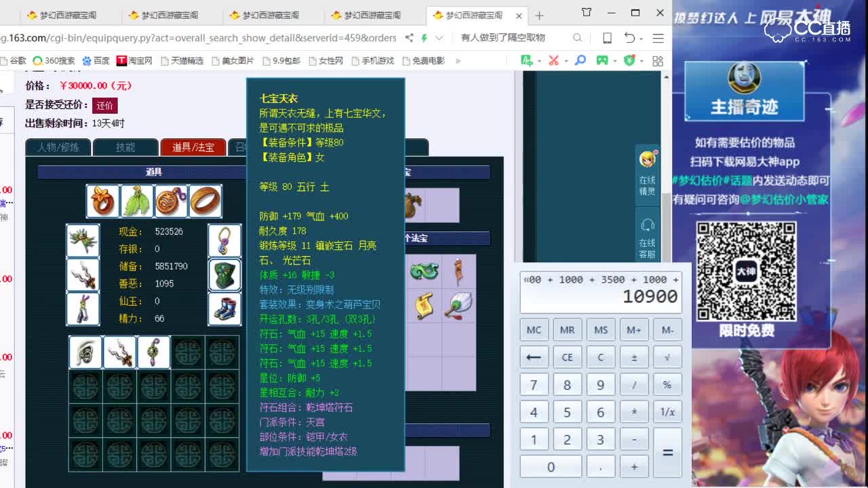Click the green lightning speed-mode icon
868x488 pixels.
click(425, 38)
